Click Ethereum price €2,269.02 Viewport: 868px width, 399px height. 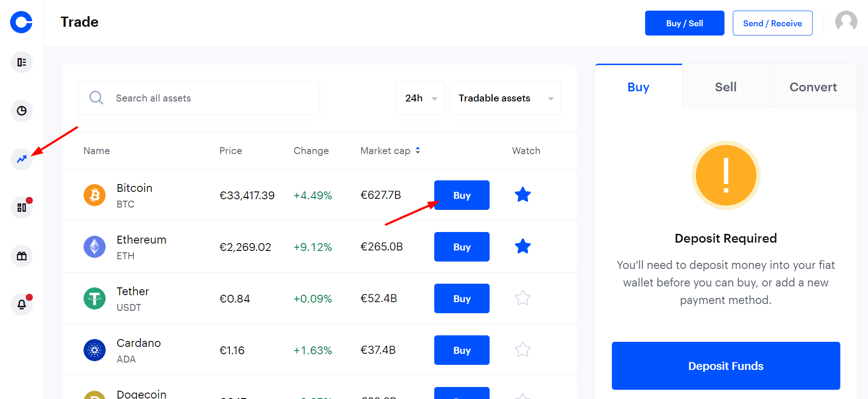coord(245,247)
